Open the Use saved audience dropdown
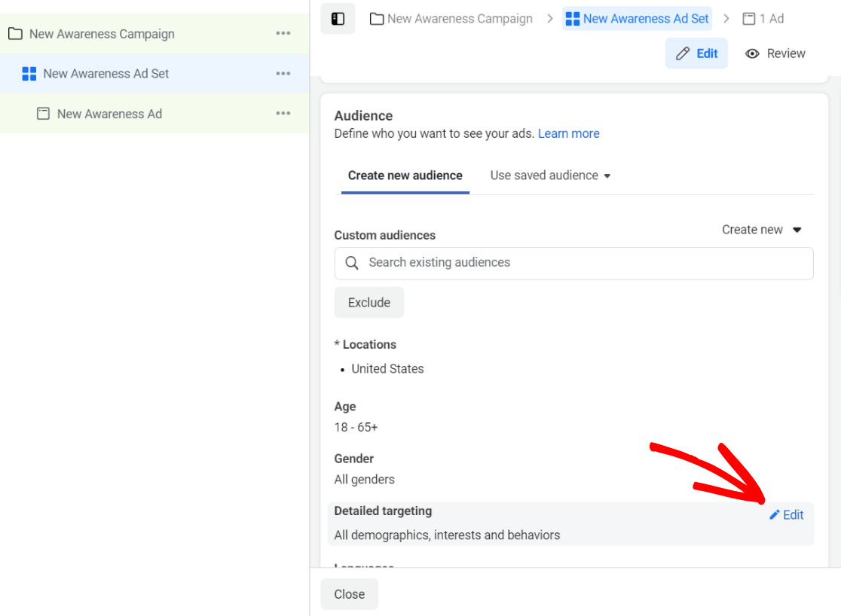This screenshot has height=616, width=841. [x=550, y=175]
